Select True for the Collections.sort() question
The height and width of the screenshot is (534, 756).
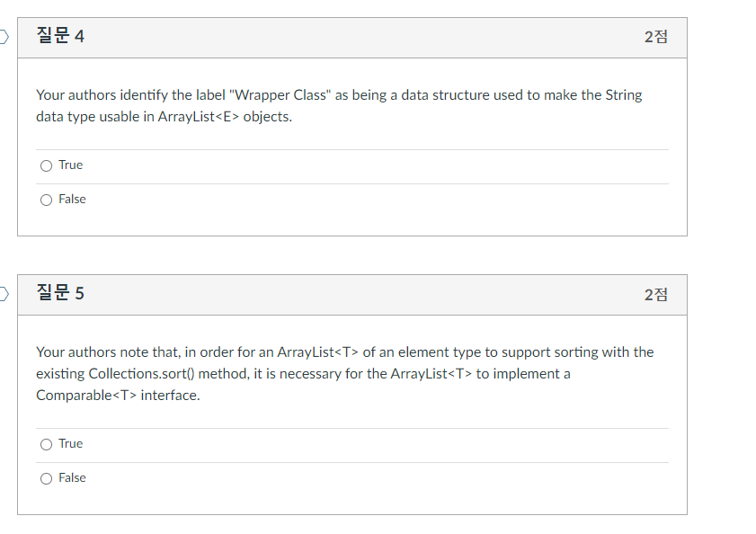[46, 443]
